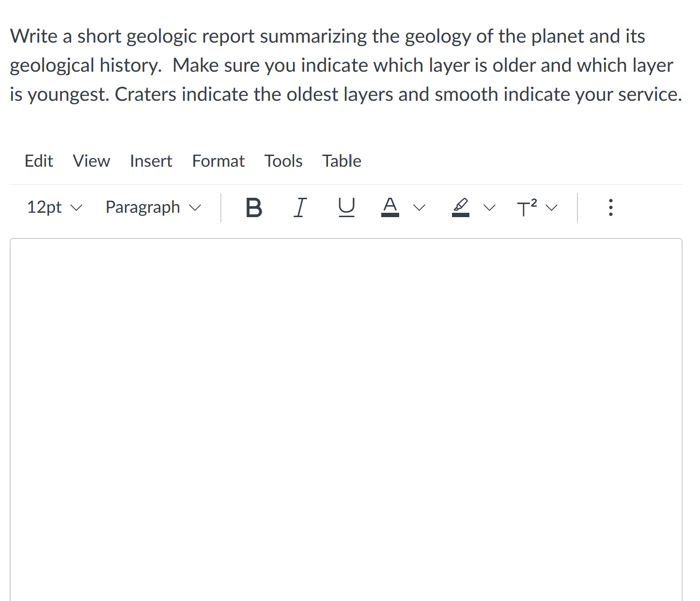Open the Edit menu
Viewport: 700px width, 601px height.
click(x=38, y=161)
